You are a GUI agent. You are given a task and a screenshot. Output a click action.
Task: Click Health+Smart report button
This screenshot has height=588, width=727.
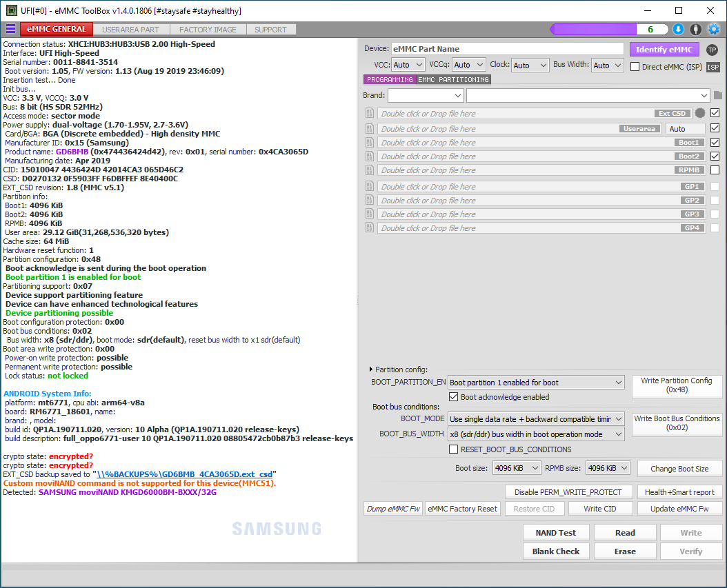679,492
